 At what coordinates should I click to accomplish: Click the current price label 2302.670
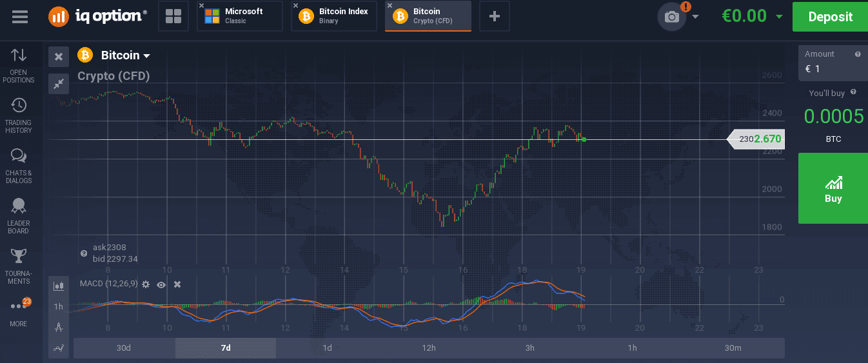point(756,139)
